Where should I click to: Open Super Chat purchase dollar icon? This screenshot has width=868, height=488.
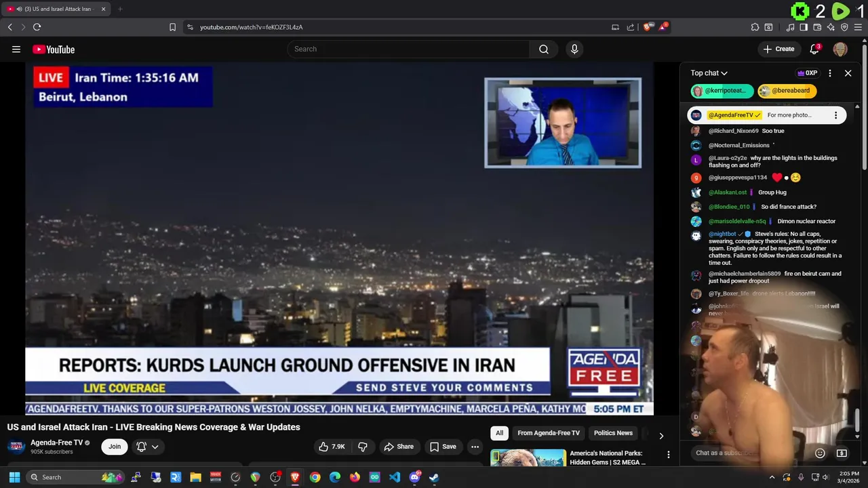842,453
